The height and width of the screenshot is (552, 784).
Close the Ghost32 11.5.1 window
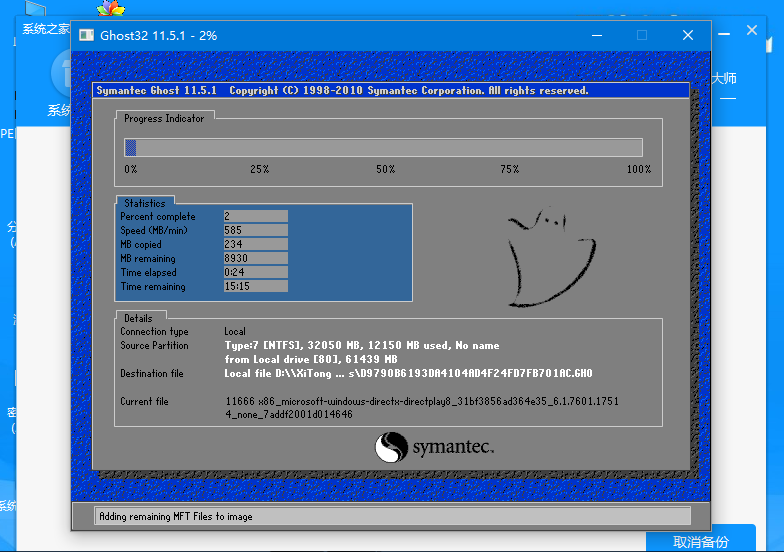pyautogui.click(x=688, y=35)
